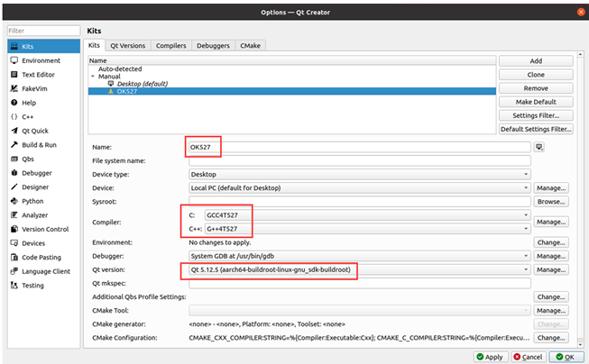Click the warning icon on OK527 kit
The image size is (589, 364).
(110, 91)
